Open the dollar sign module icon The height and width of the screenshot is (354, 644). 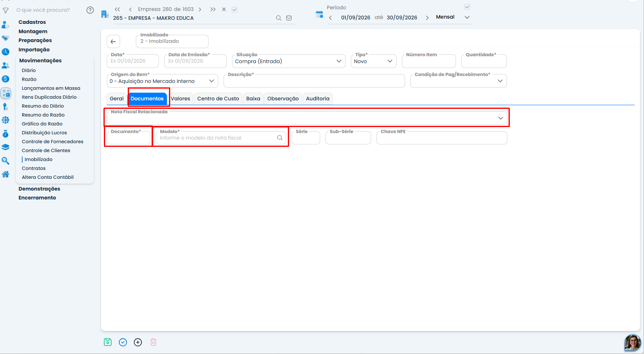coord(6,79)
